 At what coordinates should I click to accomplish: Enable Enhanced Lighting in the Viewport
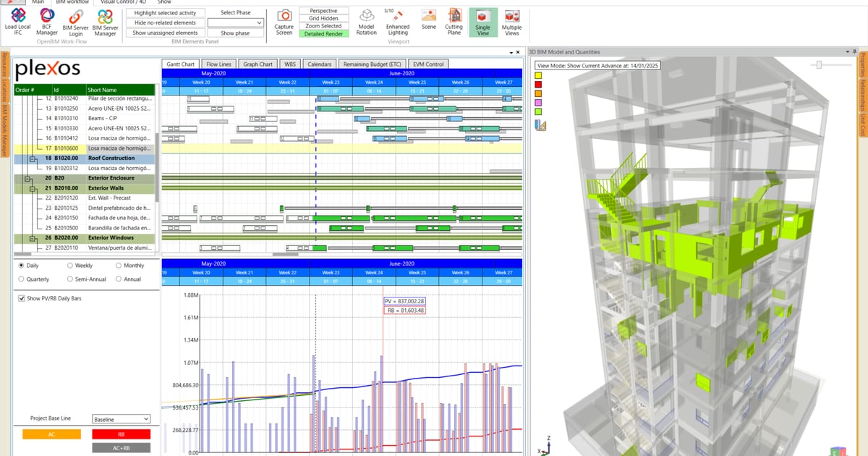(x=396, y=22)
